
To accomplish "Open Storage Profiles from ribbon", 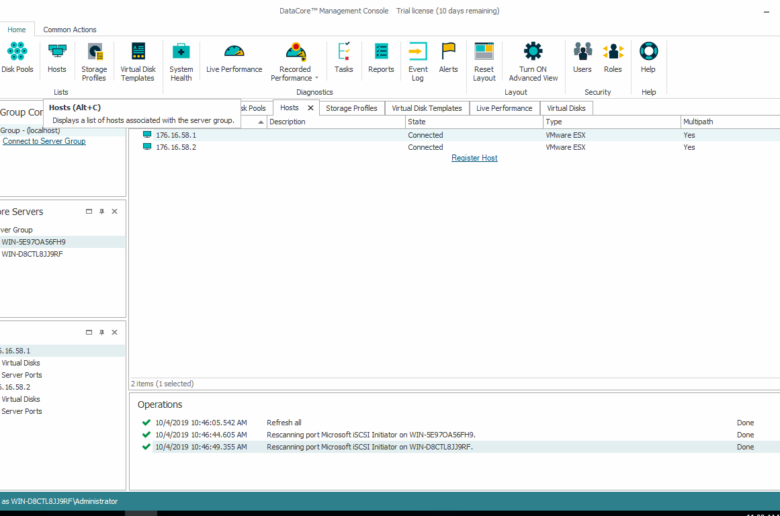I will pyautogui.click(x=94, y=62).
